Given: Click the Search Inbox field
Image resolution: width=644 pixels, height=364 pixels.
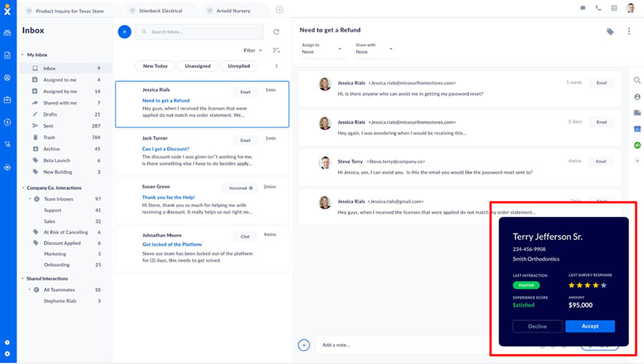Looking at the screenshot, I should (x=199, y=32).
